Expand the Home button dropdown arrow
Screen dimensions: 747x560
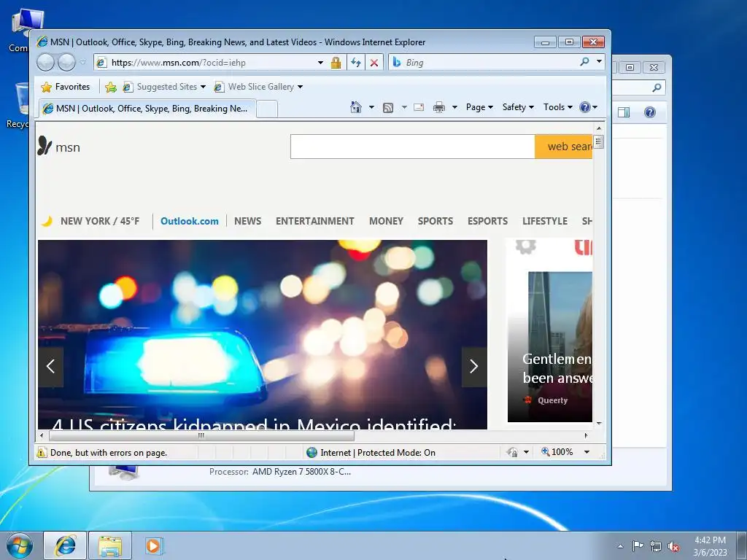[371, 107]
